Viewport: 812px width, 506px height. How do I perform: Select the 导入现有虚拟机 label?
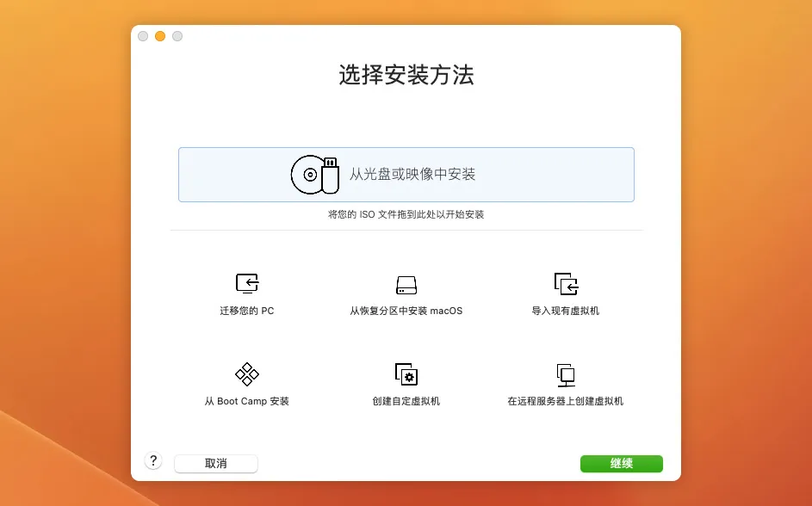(566, 311)
